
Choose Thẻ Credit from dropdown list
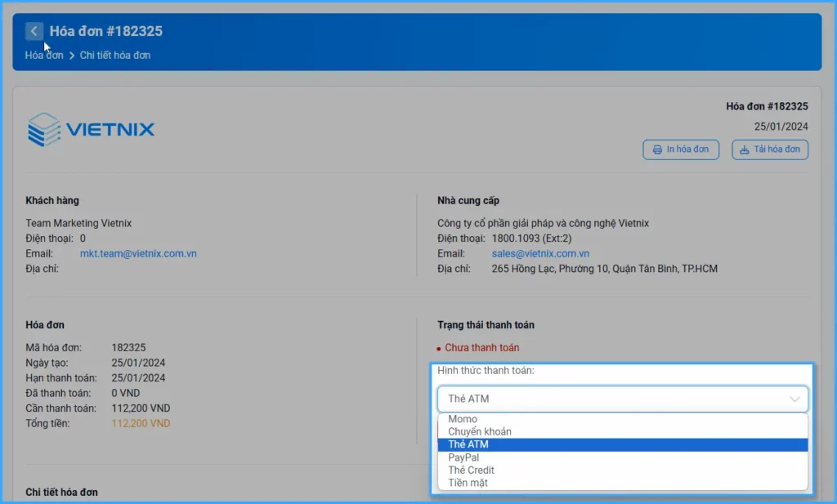[471, 470]
